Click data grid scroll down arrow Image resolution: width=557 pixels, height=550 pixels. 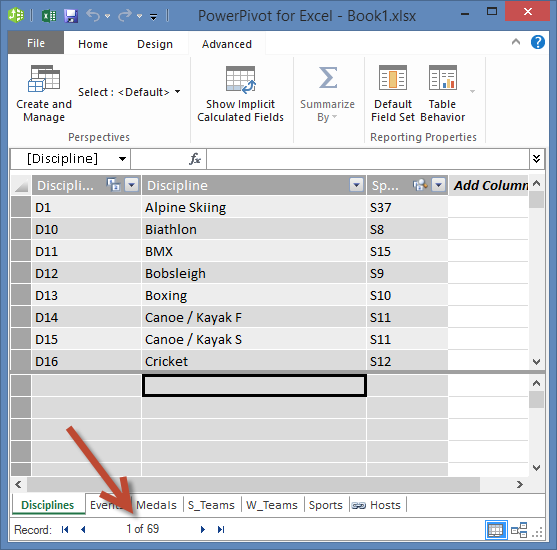tap(536, 362)
